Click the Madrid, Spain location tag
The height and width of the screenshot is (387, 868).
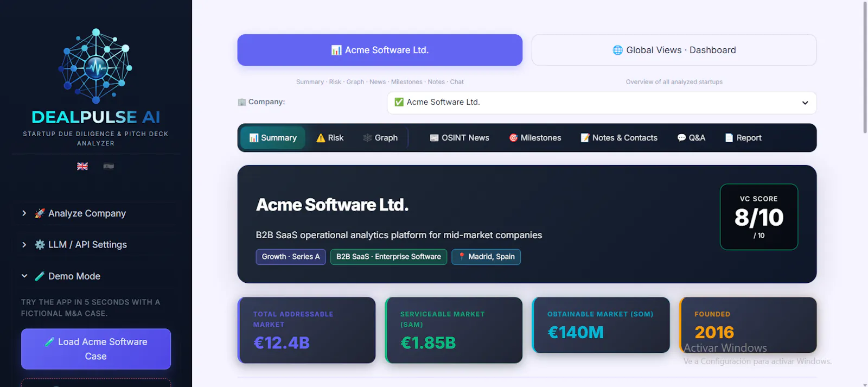(486, 257)
